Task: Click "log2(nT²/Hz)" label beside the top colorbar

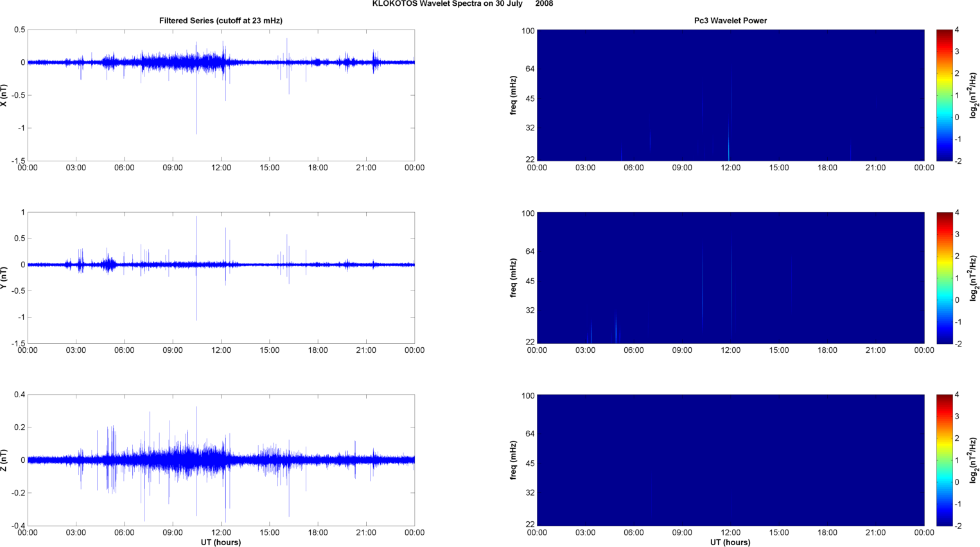Action: [x=974, y=95]
